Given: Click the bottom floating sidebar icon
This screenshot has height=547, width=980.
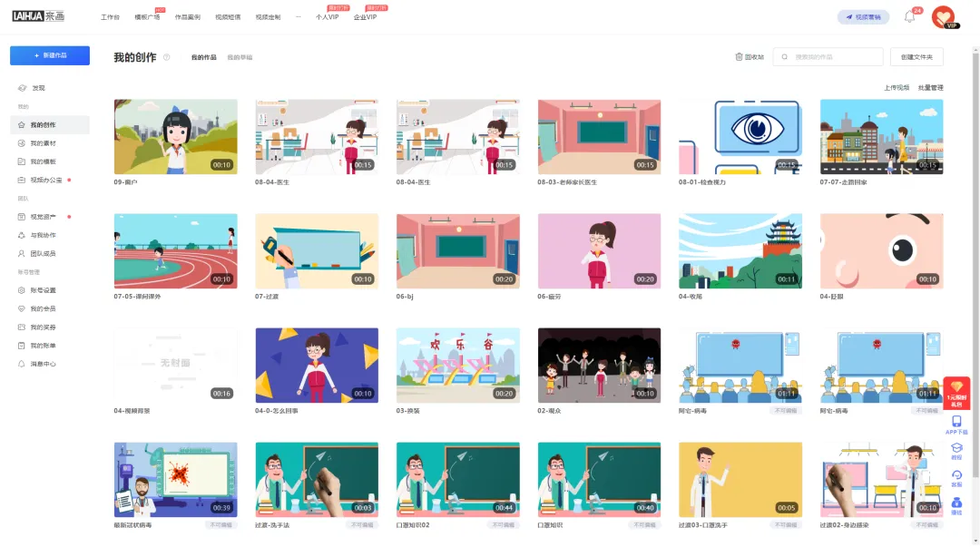Looking at the screenshot, I should (x=956, y=506).
